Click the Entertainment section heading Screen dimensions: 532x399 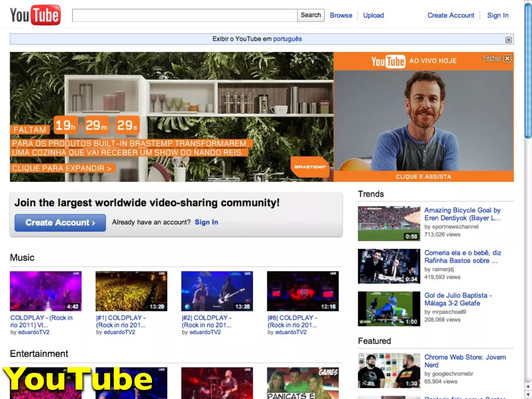click(39, 354)
